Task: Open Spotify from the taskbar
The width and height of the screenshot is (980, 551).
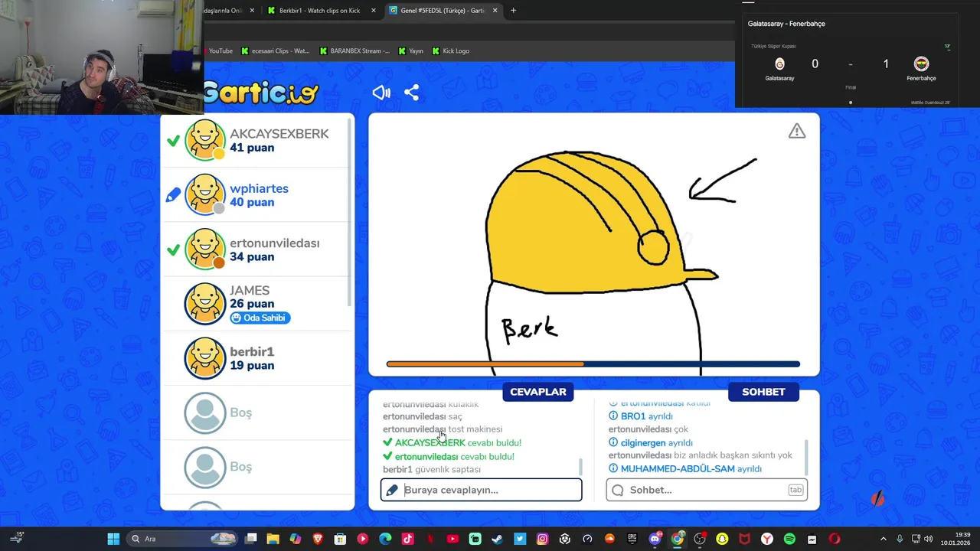Action: [789, 539]
